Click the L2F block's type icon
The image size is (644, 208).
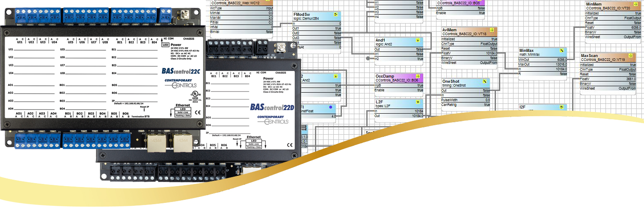click(x=418, y=102)
